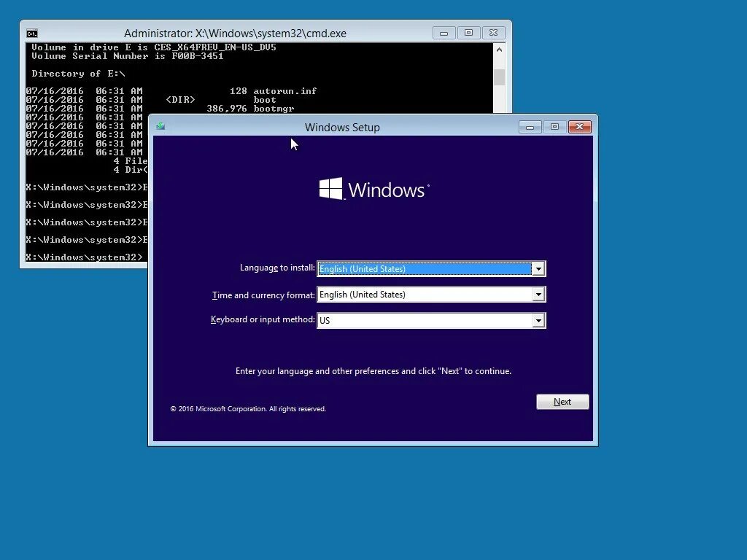Image resolution: width=747 pixels, height=560 pixels.
Task: Click the cmd.exe window system icon
Action: click(32, 34)
